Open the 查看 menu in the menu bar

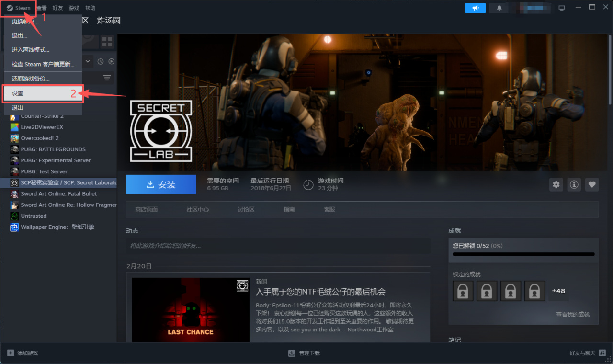click(x=42, y=8)
